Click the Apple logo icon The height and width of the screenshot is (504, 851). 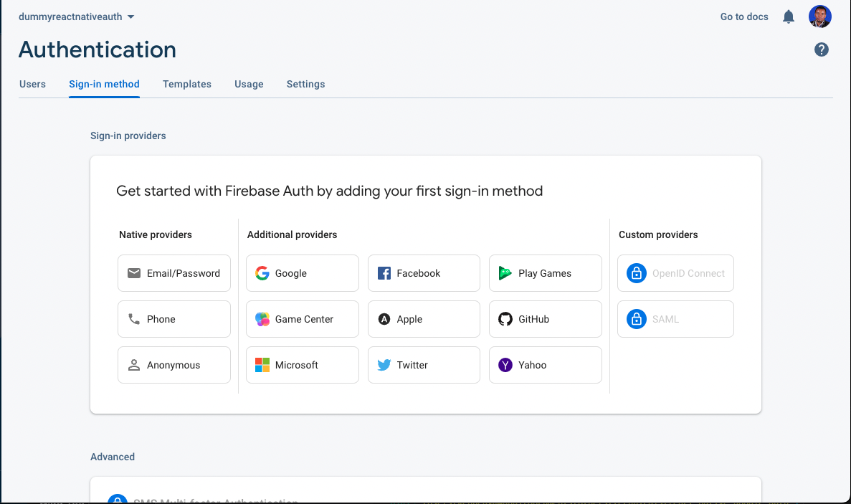click(384, 319)
